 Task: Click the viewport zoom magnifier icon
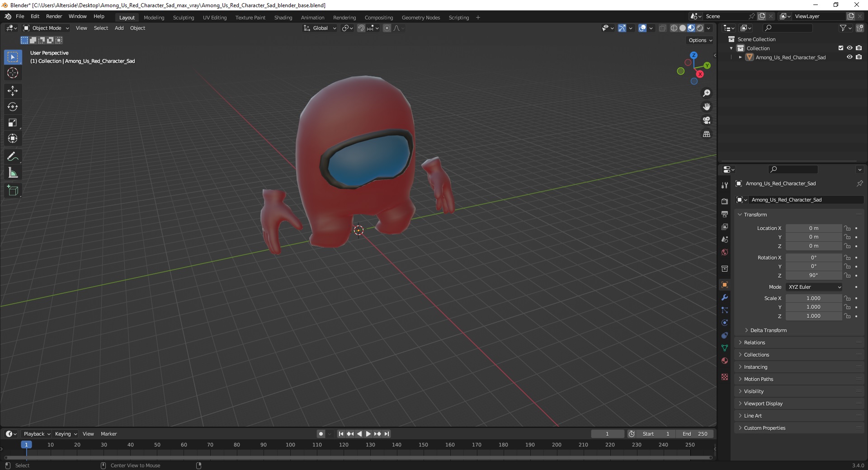coord(707,93)
